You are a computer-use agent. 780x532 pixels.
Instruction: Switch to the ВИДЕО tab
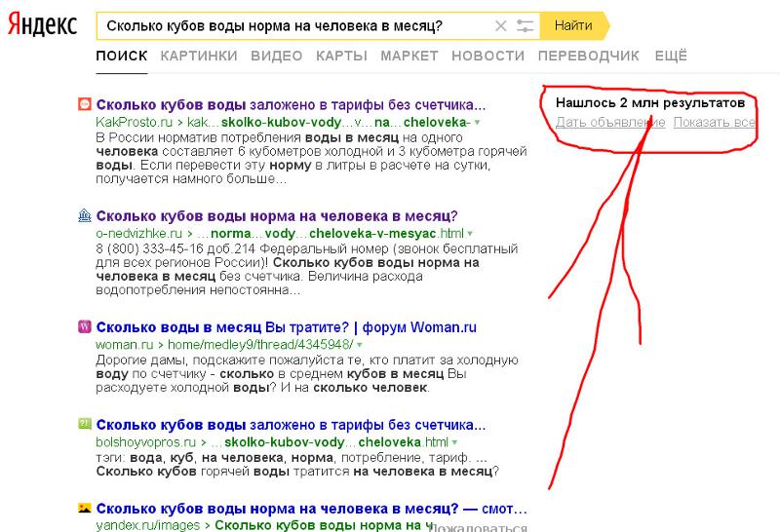tap(277, 56)
